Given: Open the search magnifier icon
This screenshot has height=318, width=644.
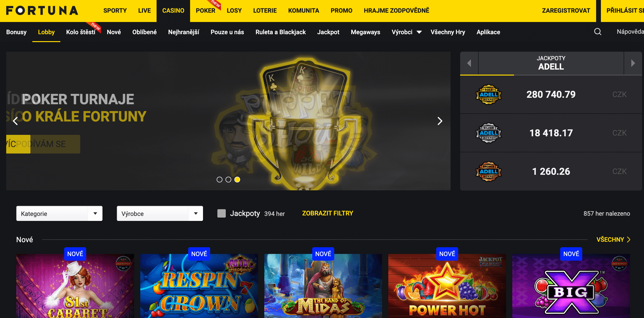Looking at the screenshot, I should click(598, 32).
